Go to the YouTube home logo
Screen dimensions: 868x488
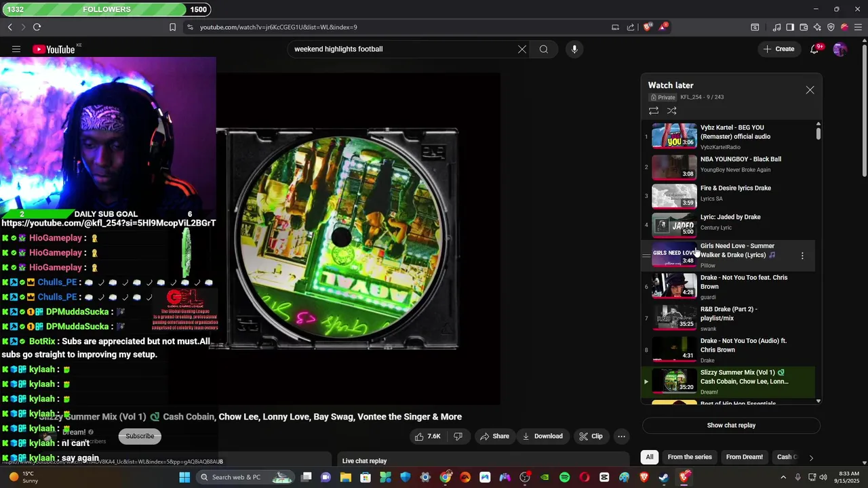pos(54,49)
